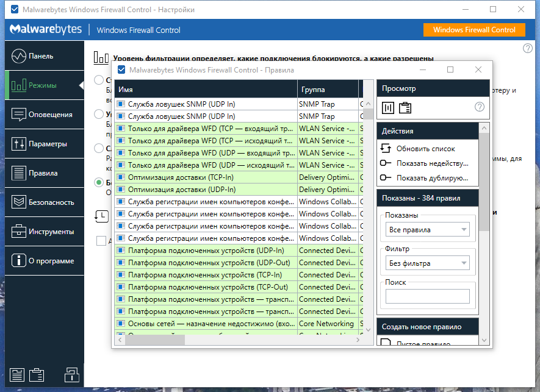Click the columns view icon under Просмотр

pos(388,108)
